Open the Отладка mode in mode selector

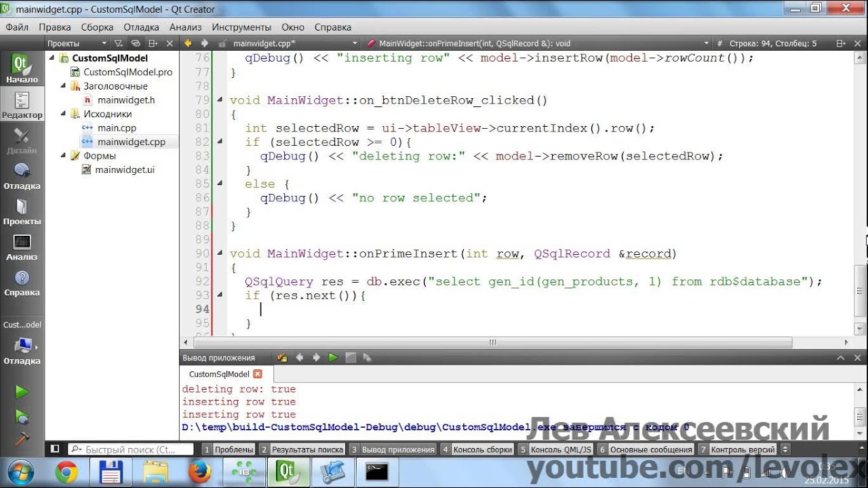pos(22,176)
